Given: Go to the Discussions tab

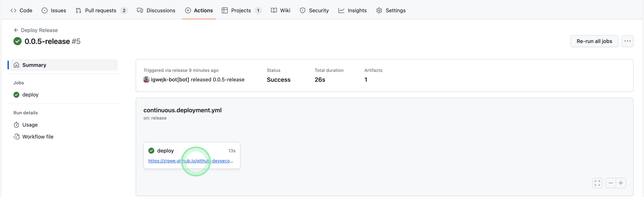Looking at the screenshot, I should point(156,10).
